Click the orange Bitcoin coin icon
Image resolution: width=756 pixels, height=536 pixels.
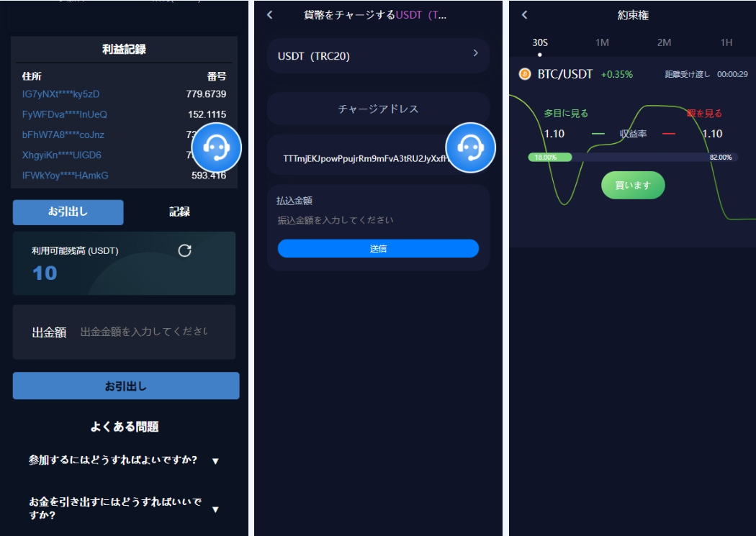pyautogui.click(x=525, y=74)
